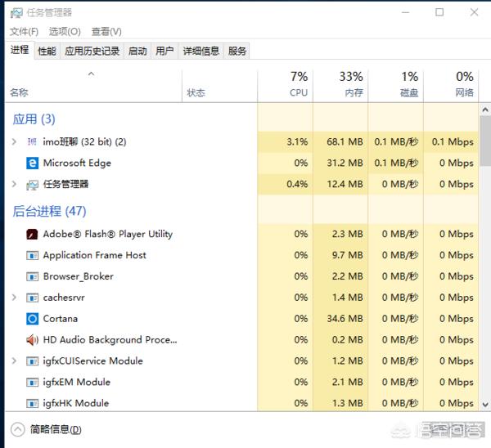
Task: Switch to the 启动 tab
Action: click(x=137, y=51)
